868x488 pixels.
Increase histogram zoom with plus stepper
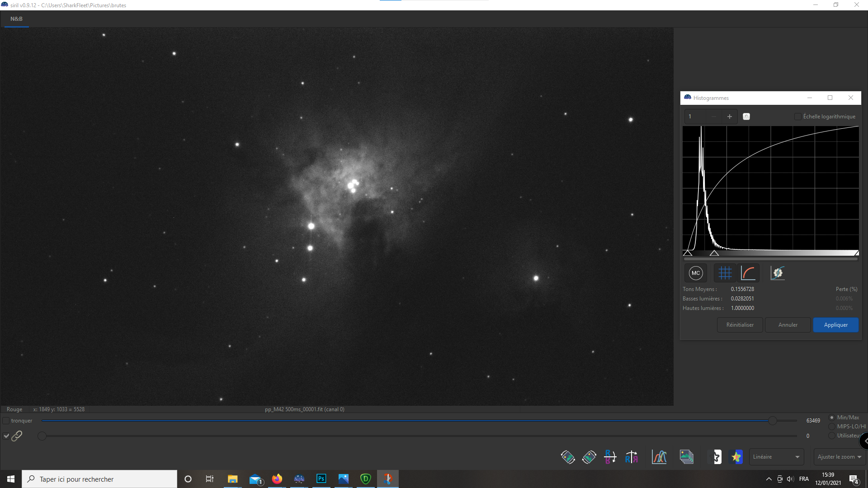[729, 117]
